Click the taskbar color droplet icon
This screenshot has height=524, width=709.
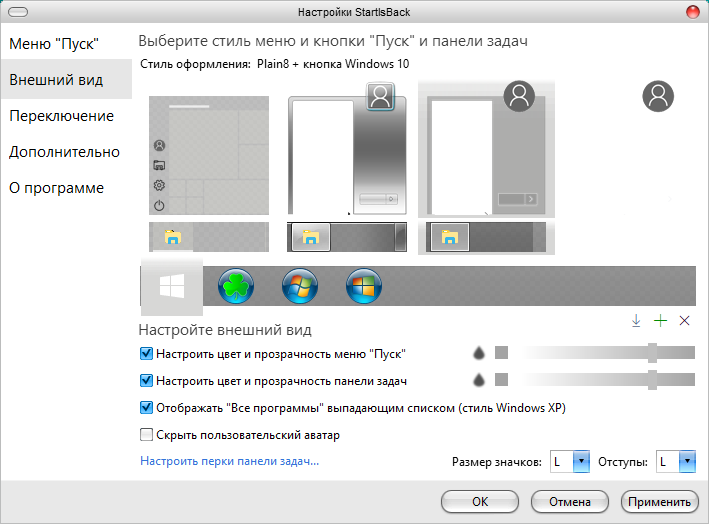pos(479,380)
